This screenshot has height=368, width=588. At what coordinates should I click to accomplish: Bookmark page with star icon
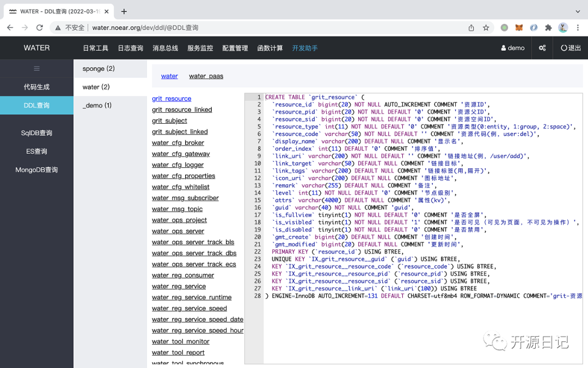(x=486, y=27)
